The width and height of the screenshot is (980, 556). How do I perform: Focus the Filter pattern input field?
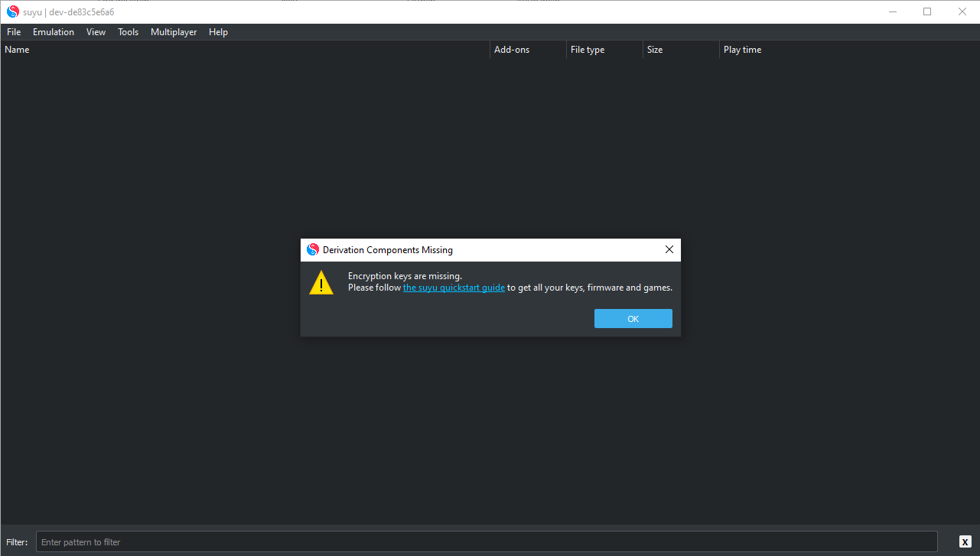pyautogui.click(x=487, y=541)
